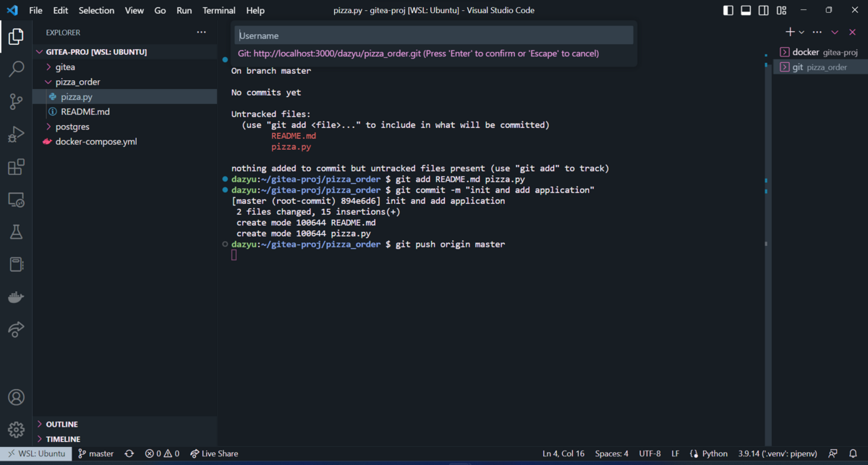Viewport: 868px width, 465px height.
Task: Expand the postgres folder
Action: pyautogui.click(x=125, y=127)
